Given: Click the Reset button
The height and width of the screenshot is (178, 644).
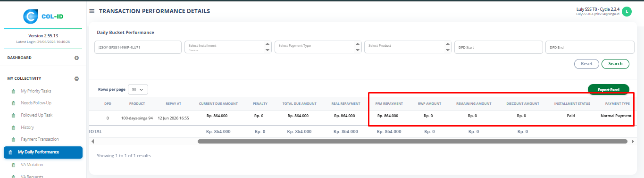Looking at the screenshot, I should pos(586,64).
